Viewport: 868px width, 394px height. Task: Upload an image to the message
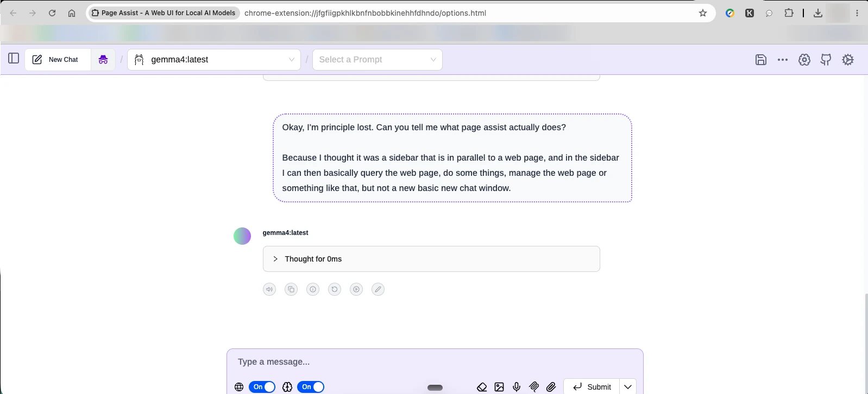coord(499,387)
